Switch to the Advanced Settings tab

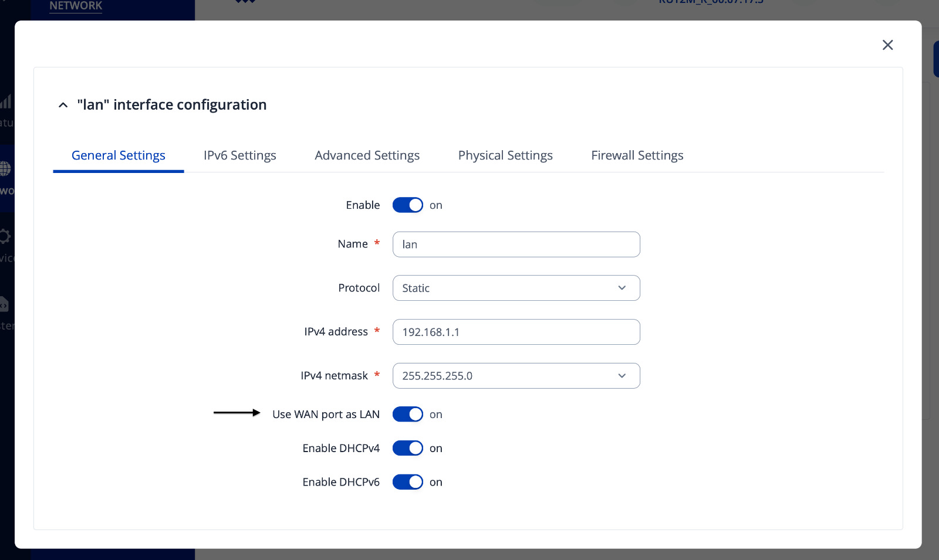coord(367,155)
